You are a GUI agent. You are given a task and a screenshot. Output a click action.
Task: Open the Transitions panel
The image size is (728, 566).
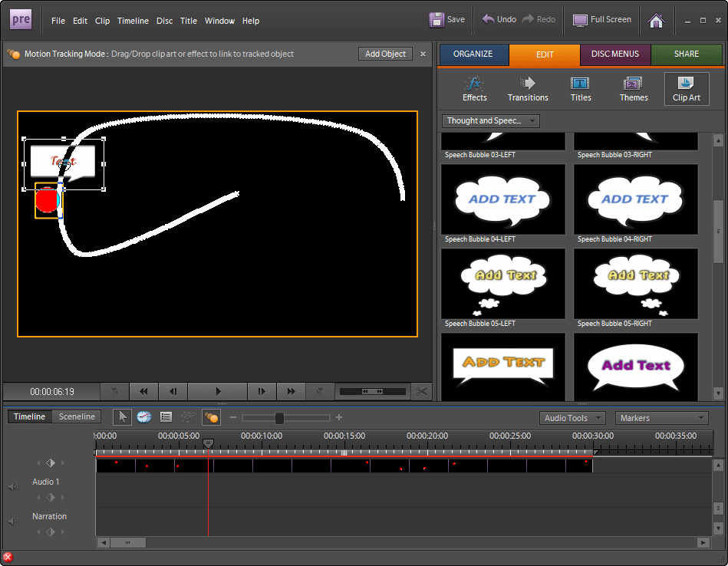(528, 89)
